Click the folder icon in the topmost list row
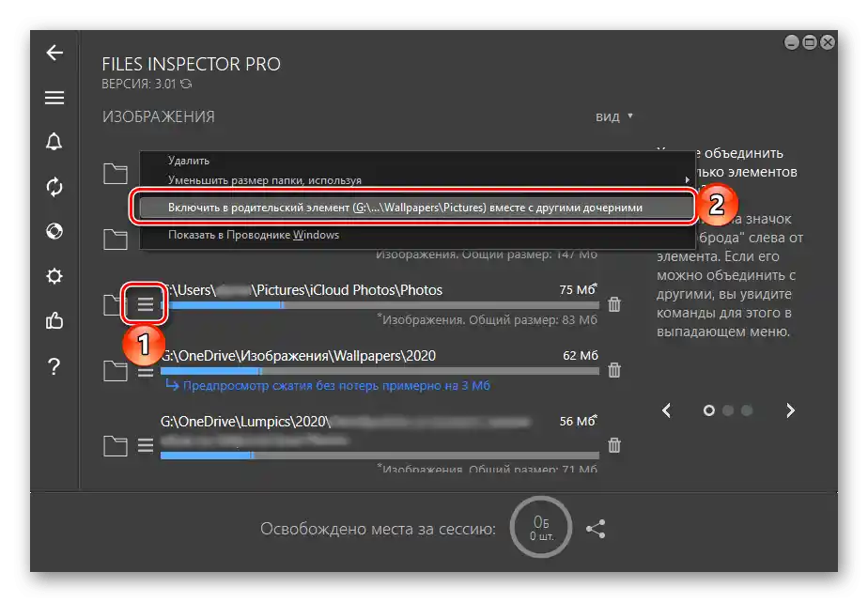Image resolution: width=868 pixels, height=602 pixels. coord(116,174)
